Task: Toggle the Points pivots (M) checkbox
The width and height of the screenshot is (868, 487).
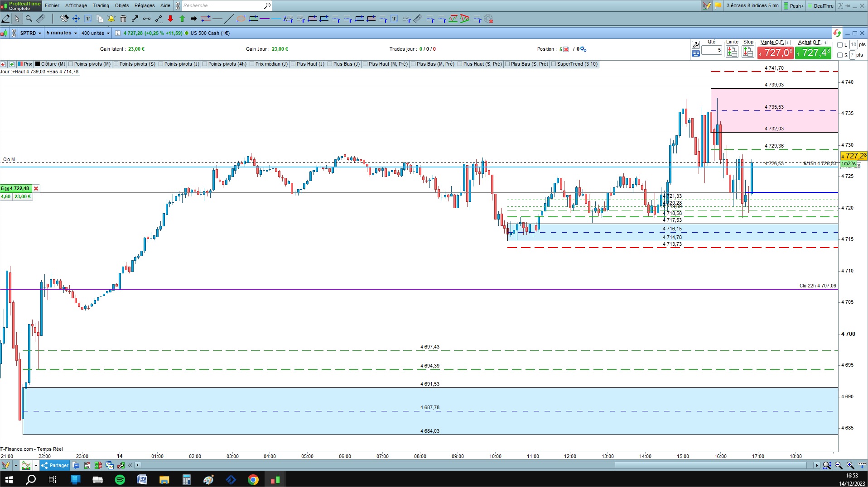Action: (71, 64)
